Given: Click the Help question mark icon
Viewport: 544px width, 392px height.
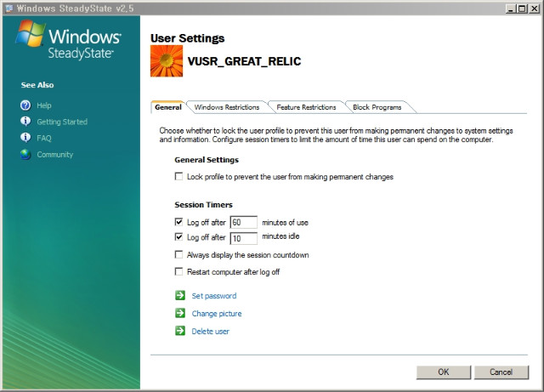Looking at the screenshot, I should (25, 105).
